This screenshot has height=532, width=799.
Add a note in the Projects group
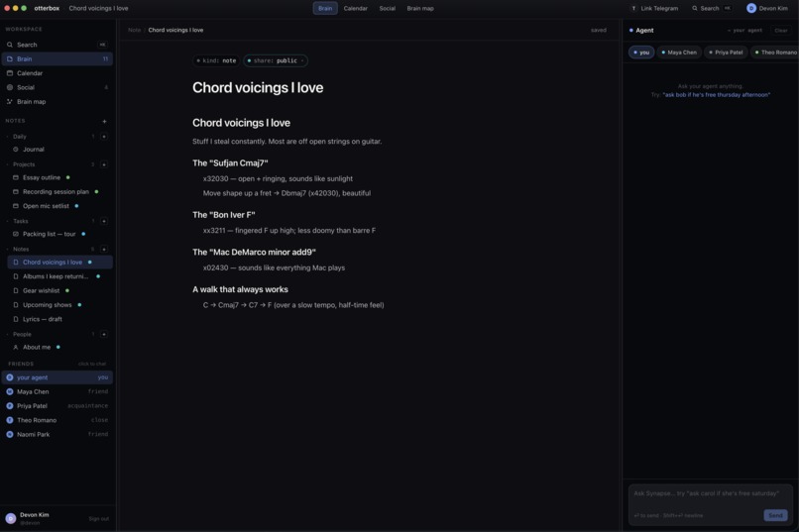click(104, 164)
